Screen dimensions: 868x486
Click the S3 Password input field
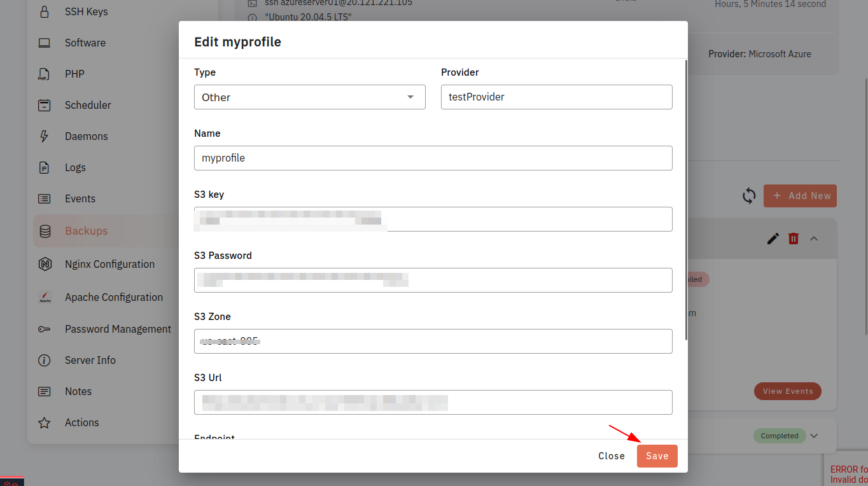coord(433,281)
